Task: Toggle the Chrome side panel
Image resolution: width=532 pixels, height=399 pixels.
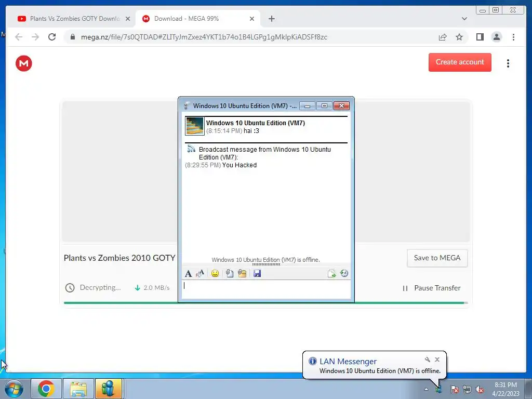Action: point(480,37)
